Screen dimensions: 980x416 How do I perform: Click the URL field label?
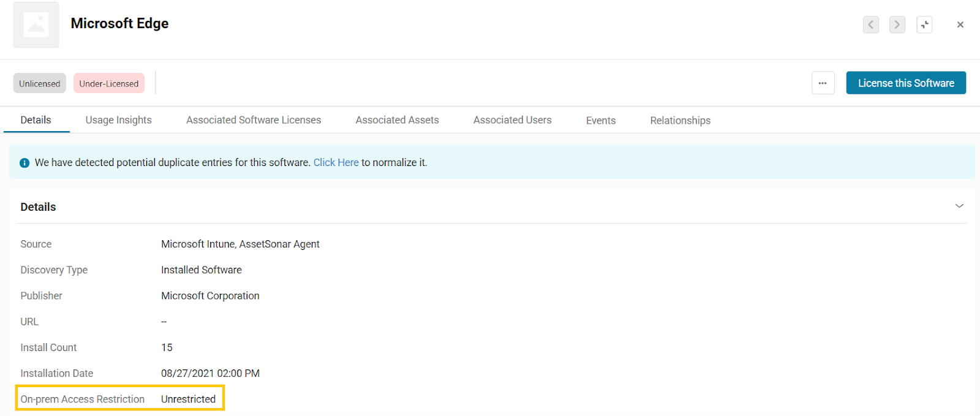[29, 322]
